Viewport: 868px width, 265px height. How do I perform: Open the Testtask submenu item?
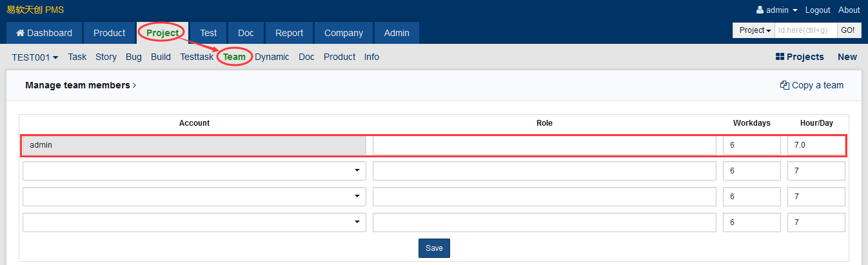coord(197,57)
